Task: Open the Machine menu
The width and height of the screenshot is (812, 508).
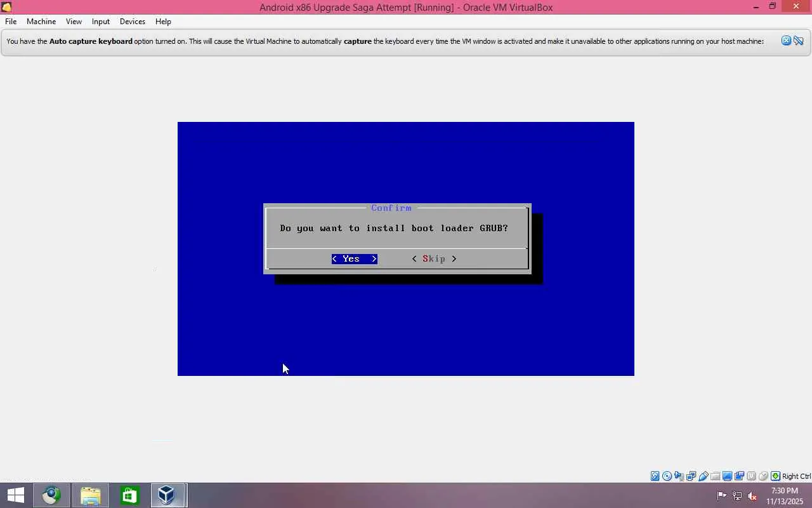Action: 41,22
